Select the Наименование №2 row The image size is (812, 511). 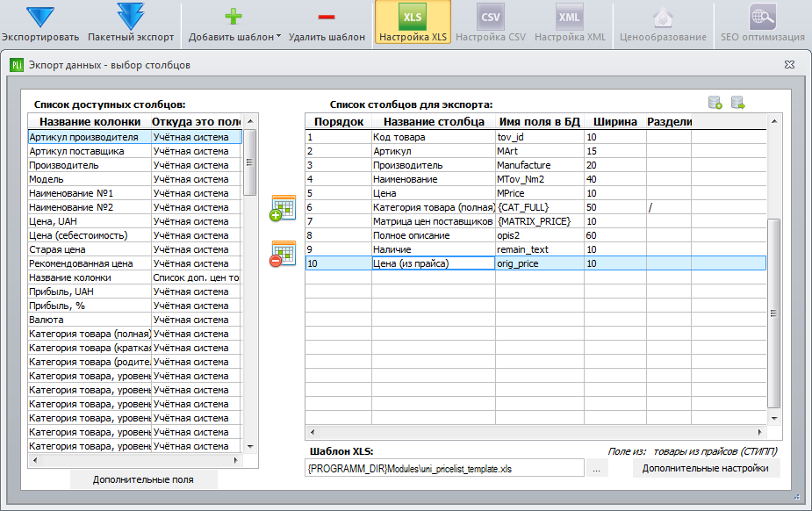pyautogui.click(x=134, y=207)
